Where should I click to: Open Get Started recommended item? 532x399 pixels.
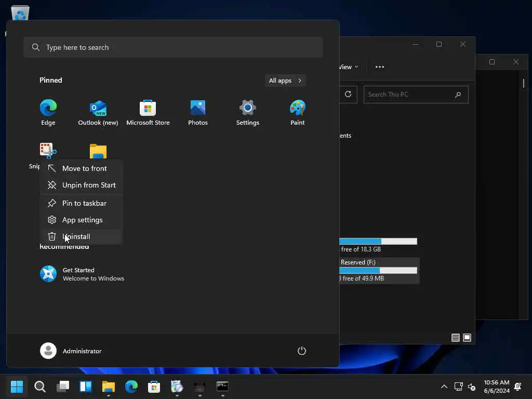[x=82, y=274]
